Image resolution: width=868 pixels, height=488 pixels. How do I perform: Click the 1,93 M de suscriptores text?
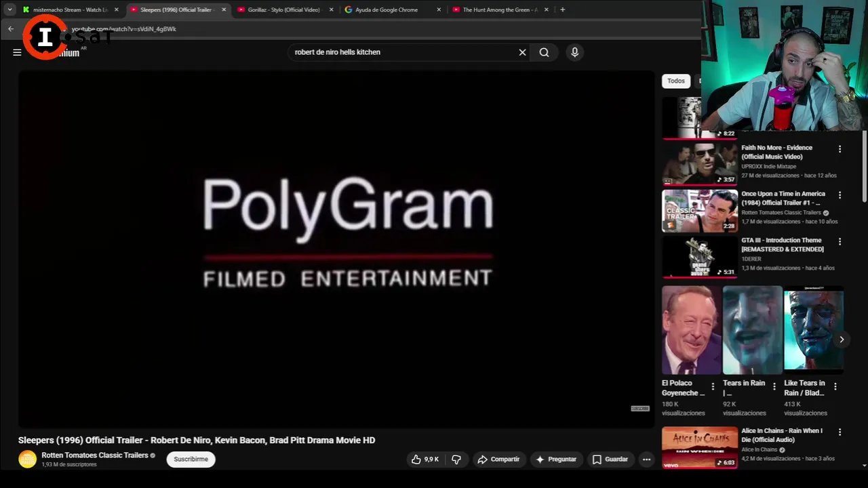69,464
